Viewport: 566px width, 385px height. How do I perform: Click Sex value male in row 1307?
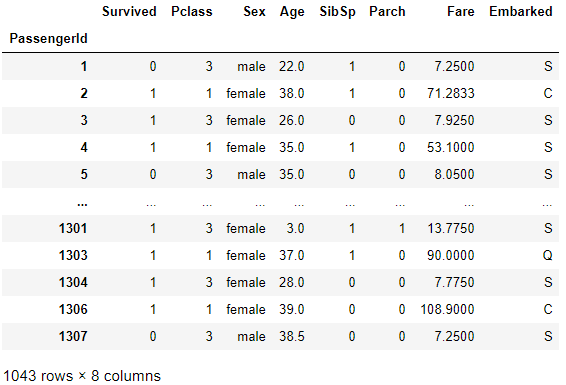click(251, 337)
